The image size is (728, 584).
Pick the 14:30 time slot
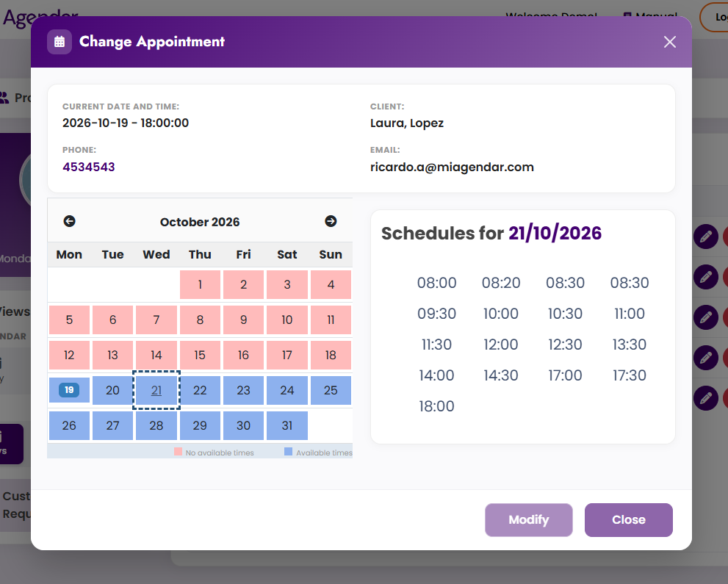point(501,375)
